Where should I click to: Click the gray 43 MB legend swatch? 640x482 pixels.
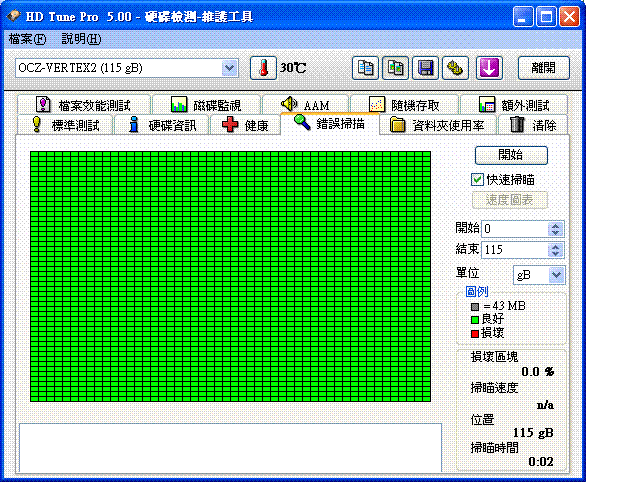point(475,307)
